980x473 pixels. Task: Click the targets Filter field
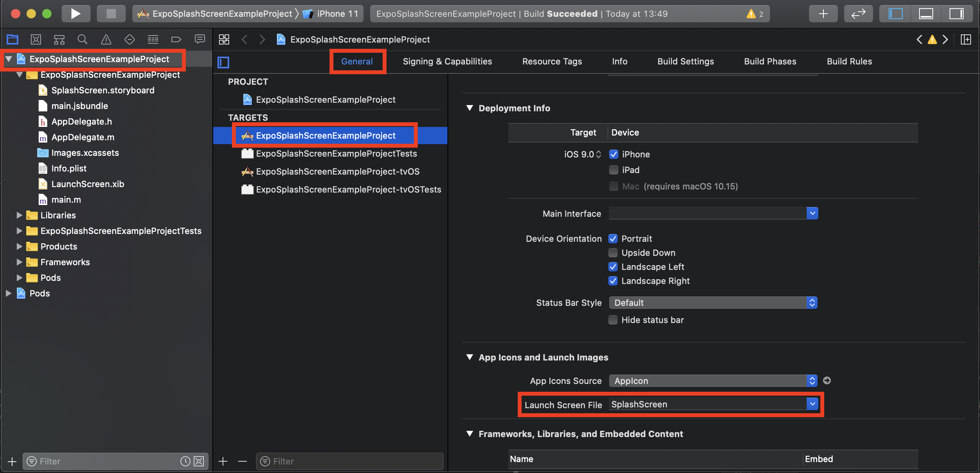point(350,461)
